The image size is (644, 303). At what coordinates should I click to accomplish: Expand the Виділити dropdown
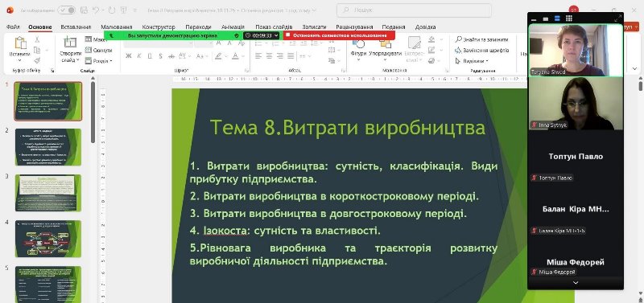pos(472,61)
